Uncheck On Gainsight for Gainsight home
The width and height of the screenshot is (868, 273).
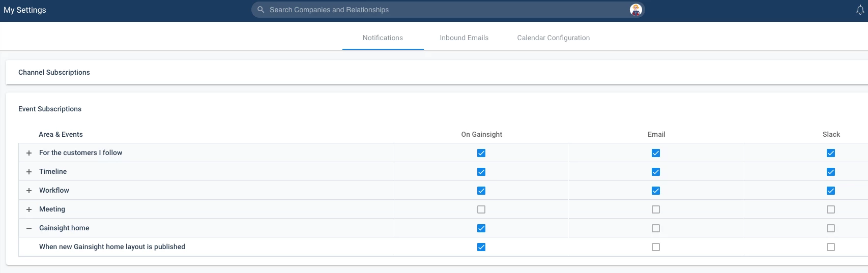click(x=481, y=228)
